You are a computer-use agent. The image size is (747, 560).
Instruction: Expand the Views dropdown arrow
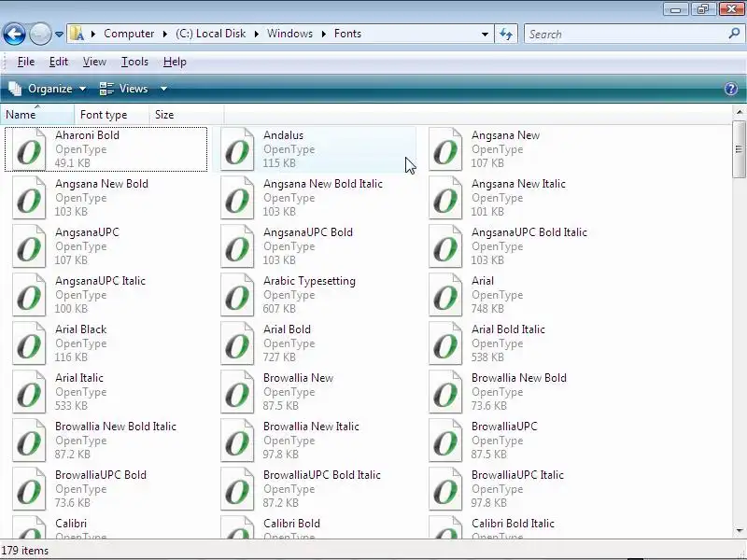[x=163, y=89]
